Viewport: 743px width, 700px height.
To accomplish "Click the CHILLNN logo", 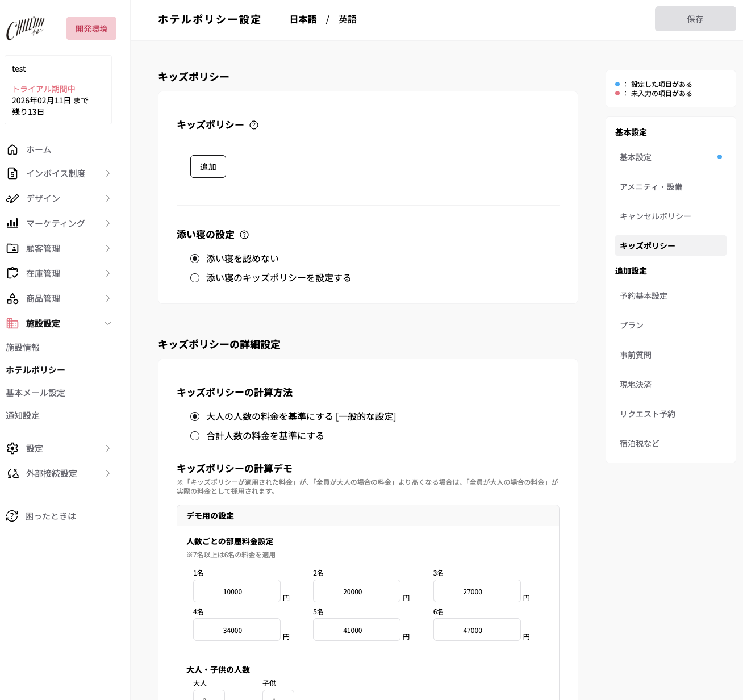I will pos(26,28).
